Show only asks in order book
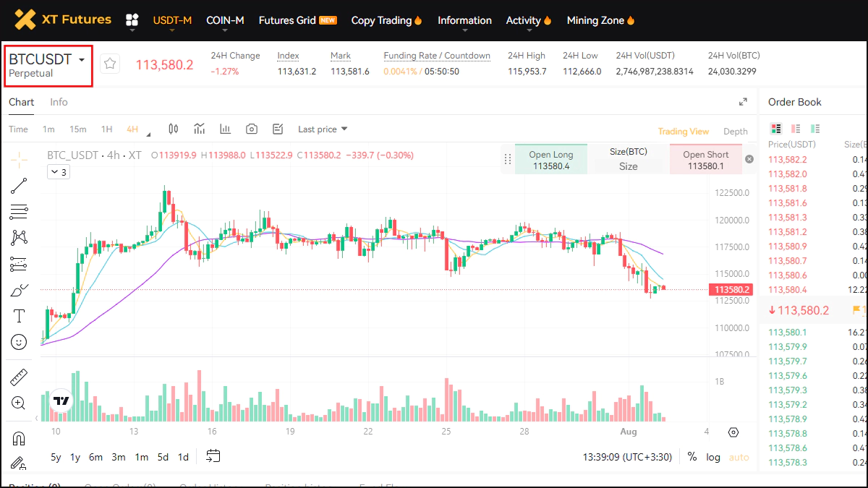This screenshot has width=868, height=488. [796, 129]
